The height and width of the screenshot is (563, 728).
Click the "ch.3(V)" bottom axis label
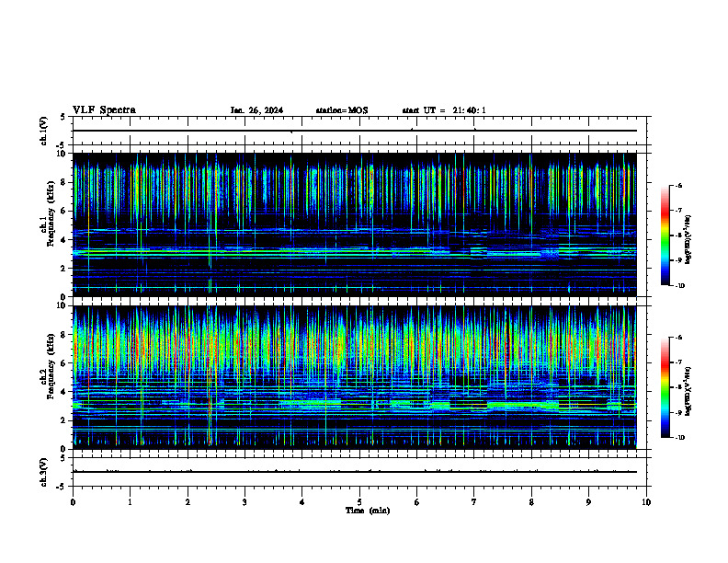(44, 472)
